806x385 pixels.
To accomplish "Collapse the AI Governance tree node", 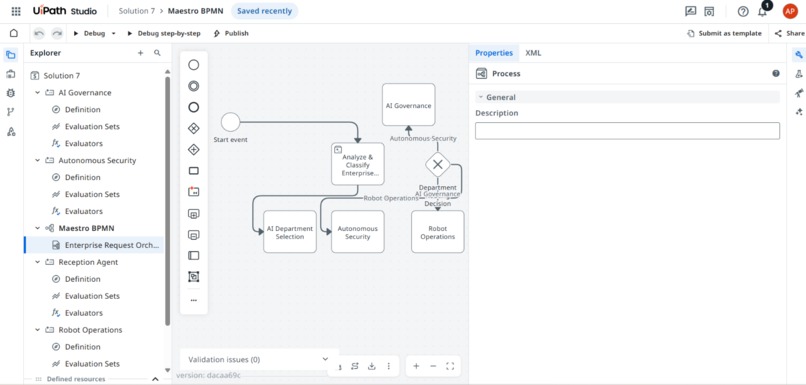I will [37, 93].
